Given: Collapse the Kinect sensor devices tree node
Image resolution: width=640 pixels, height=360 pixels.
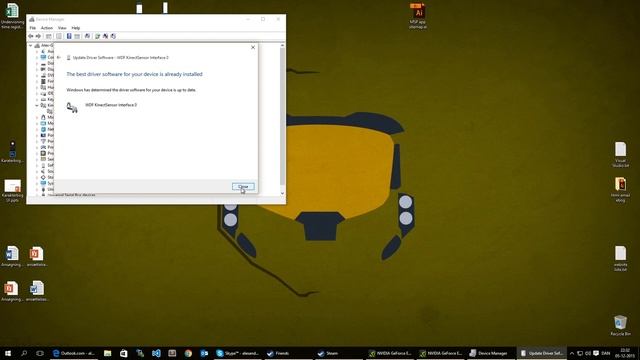Looking at the screenshot, I should click(x=37, y=106).
